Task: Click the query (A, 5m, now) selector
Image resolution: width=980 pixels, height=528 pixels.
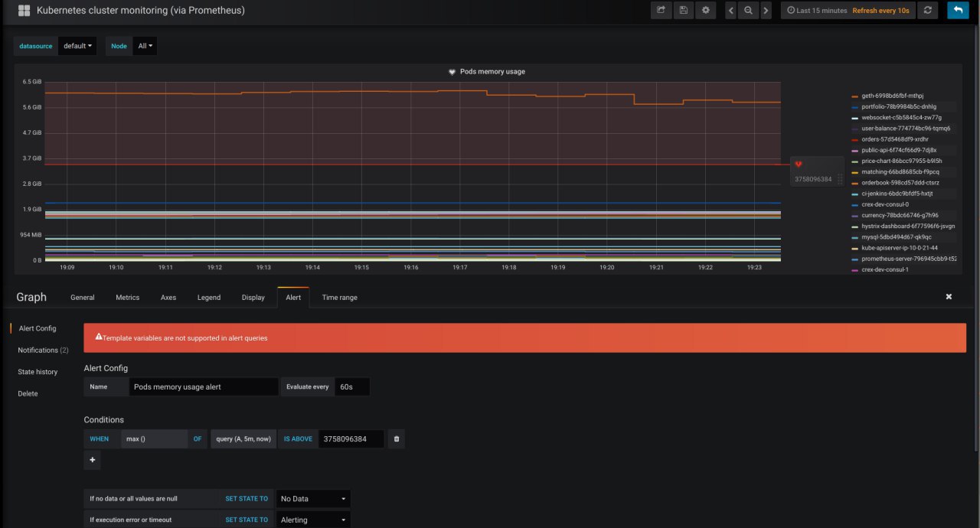Action: [243, 439]
